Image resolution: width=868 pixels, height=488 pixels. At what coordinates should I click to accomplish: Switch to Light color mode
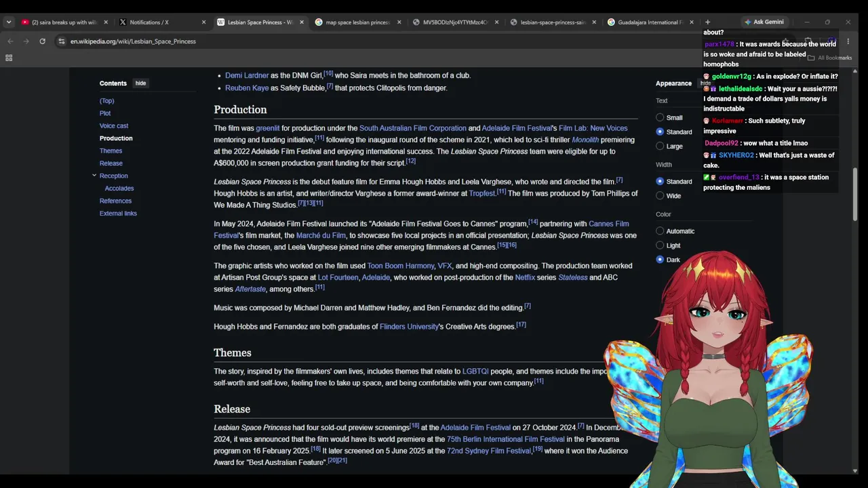click(660, 245)
